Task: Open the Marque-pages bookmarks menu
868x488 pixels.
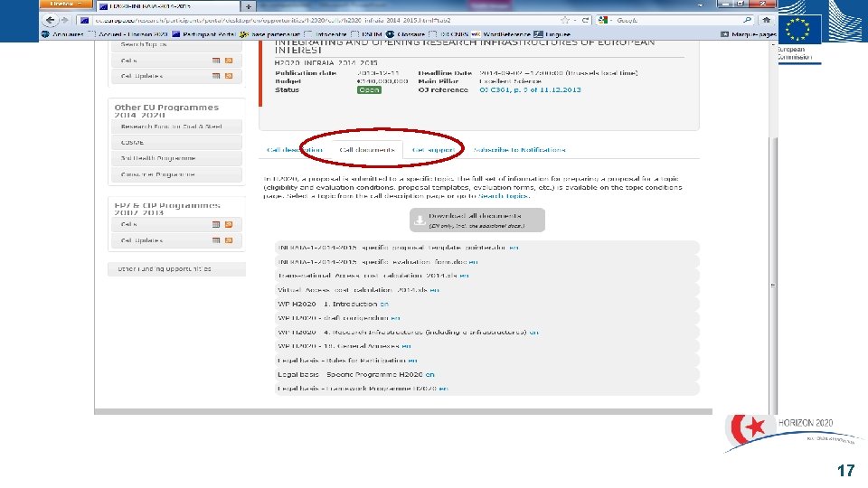Action: pyautogui.click(x=749, y=34)
